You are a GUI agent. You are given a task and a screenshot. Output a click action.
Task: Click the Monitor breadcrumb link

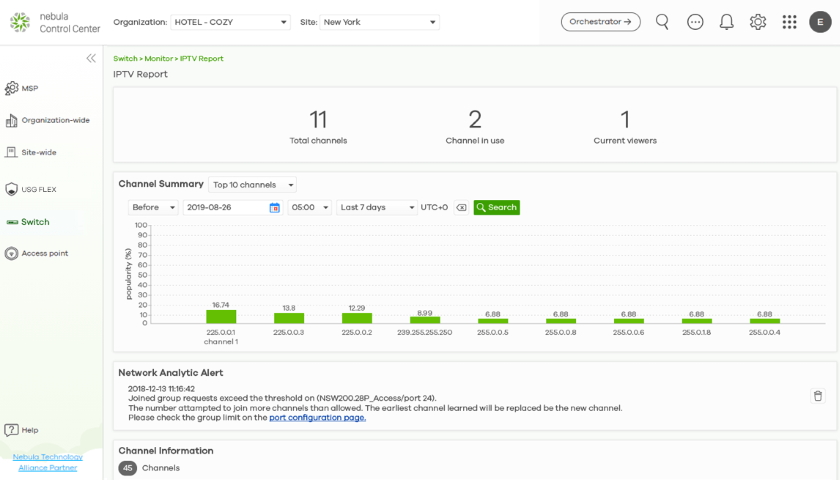point(159,58)
